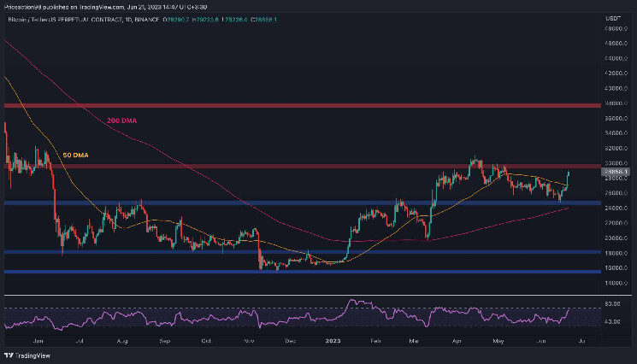Viewport: 637px width, 364px height.
Task: Click the Apr label on the time axis
Action: (457, 341)
